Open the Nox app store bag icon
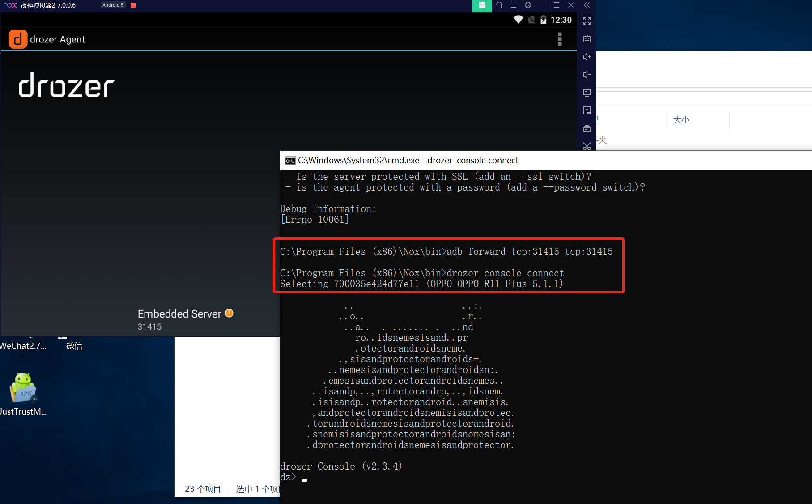The image size is (812, 504). pos(482,5)
